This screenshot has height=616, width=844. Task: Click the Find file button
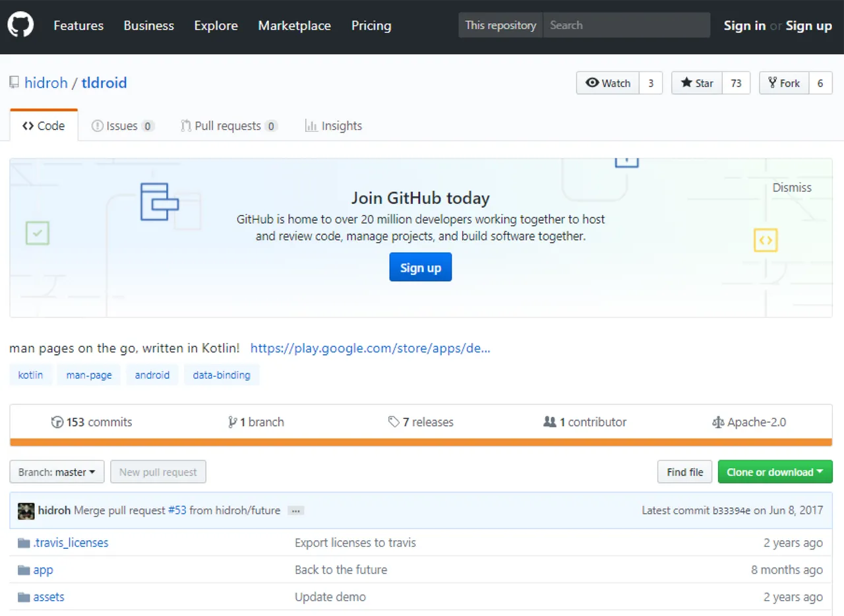click(684, 472)
